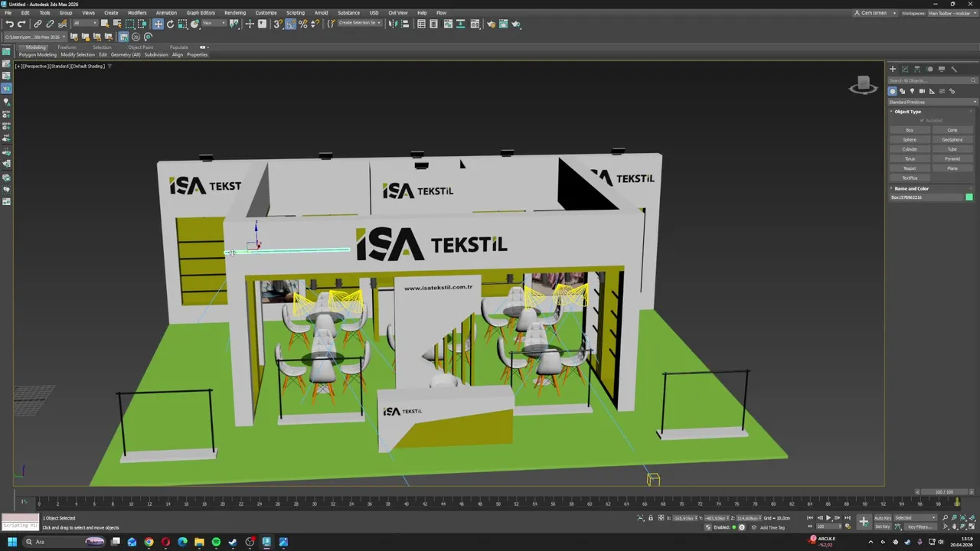The image size is (980, 551).
Task: Open Render Setup from the main toolbar
Action: pos(491,24)
